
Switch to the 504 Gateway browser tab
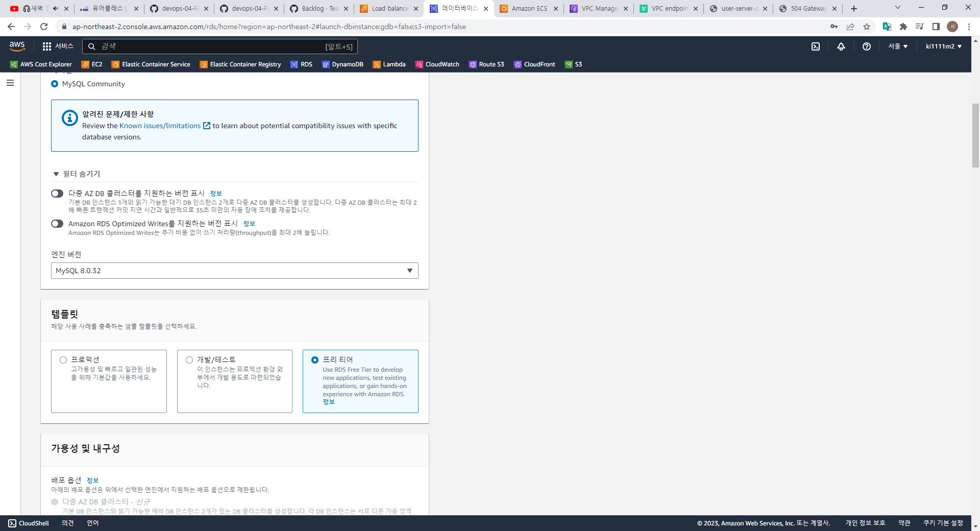click(808, 9)
